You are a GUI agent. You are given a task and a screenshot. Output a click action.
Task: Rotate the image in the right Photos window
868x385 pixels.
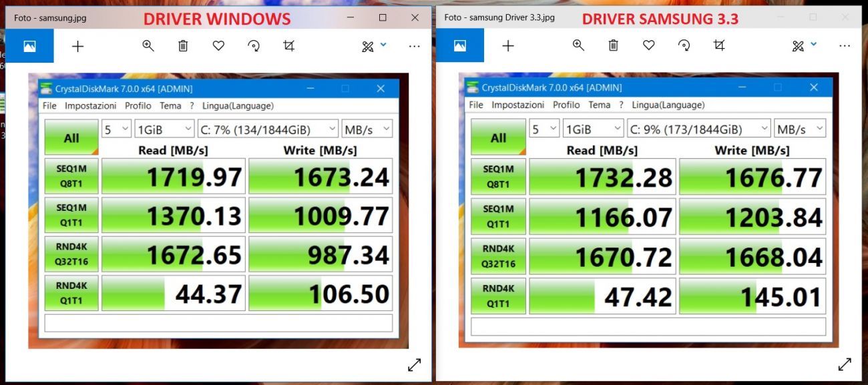pyautogui.click(x=684, y=46)
